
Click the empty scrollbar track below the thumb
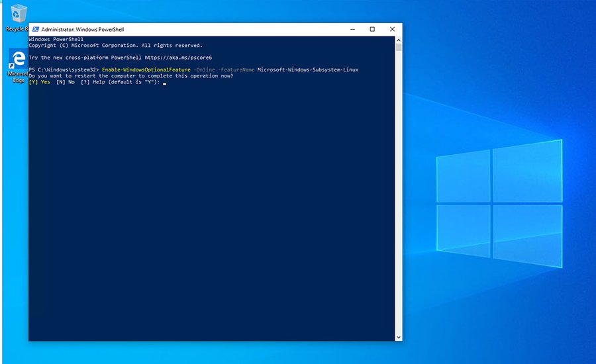click(x=399, y=199)
